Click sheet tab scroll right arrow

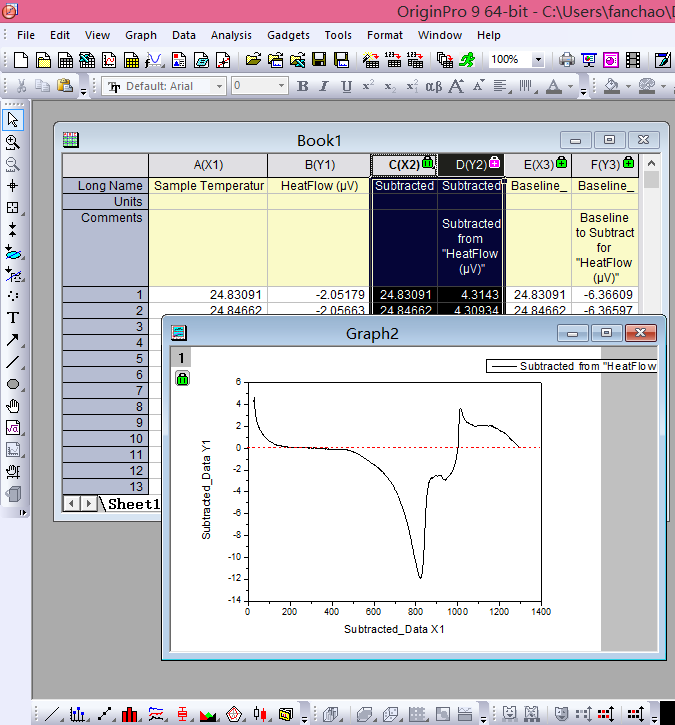tap(89, 504)
